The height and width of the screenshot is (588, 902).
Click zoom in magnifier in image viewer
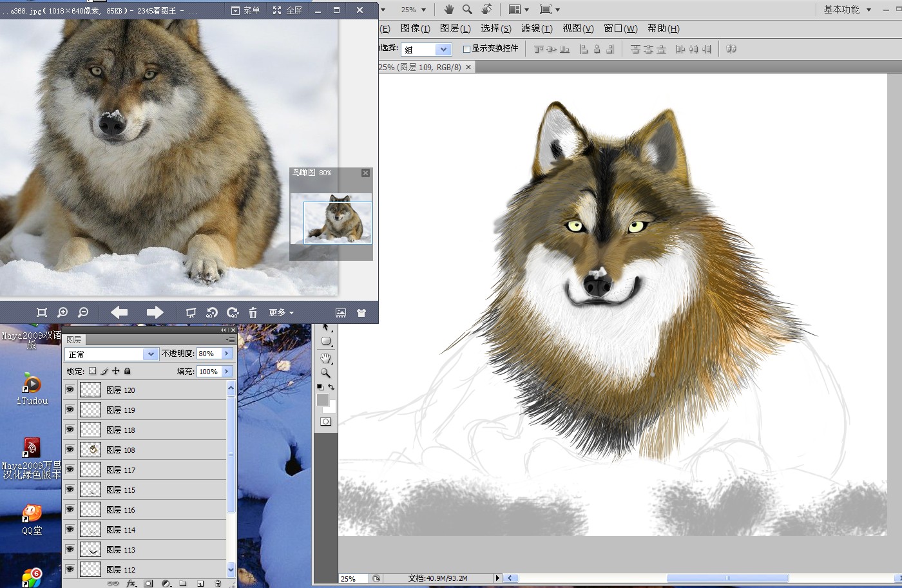62,313
